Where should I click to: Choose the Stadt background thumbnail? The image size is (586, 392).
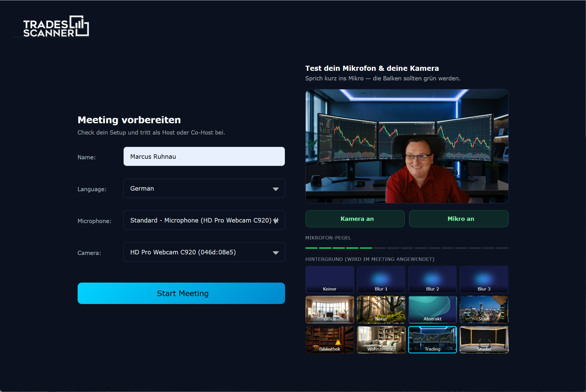pyautogui.click(x=484, y=309)
